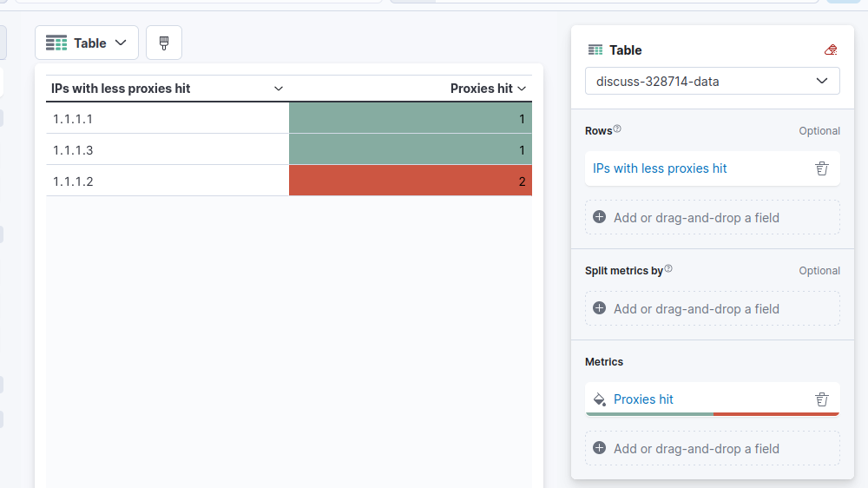The image size is (868, 488).
Task: Click the paint bucket icon on Proxies hit
Action: pyautogui.click(x=599, y=399)
